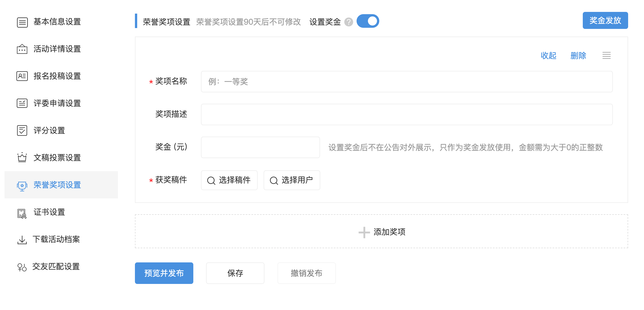Click the scoring settings checklist icon
Image resolution: width=644 pixels, height=310 pixels.
click(x=22, y=131)
